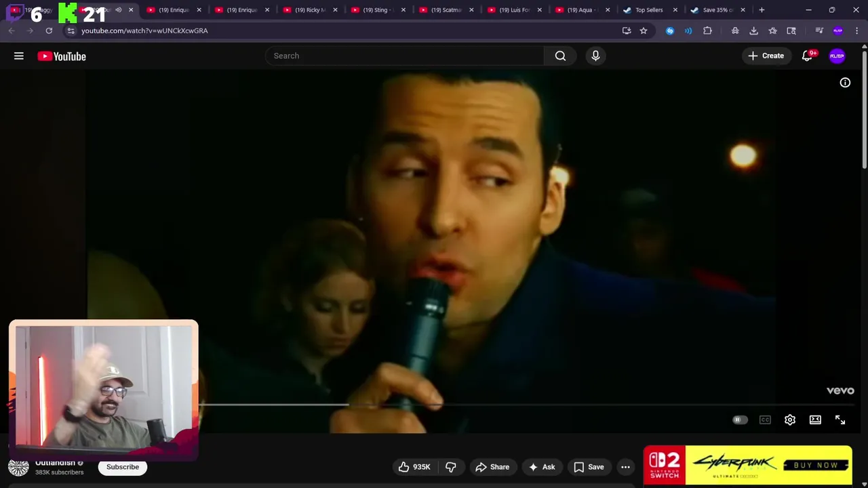This screenshot has width=868, height=488.
Task: Go to the YouTube home logo
Action: [62, 56]
